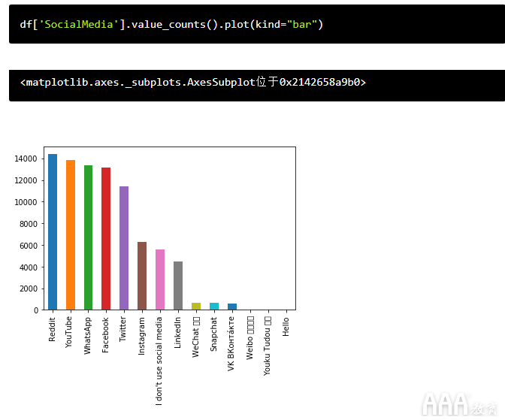Click the Instagram x-axis label

pyautogui.click(x=142, y=336)
